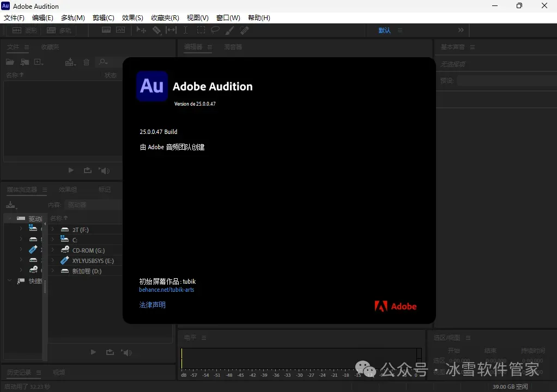Click the trash icon in Files panel

click(x=86, y=62)
